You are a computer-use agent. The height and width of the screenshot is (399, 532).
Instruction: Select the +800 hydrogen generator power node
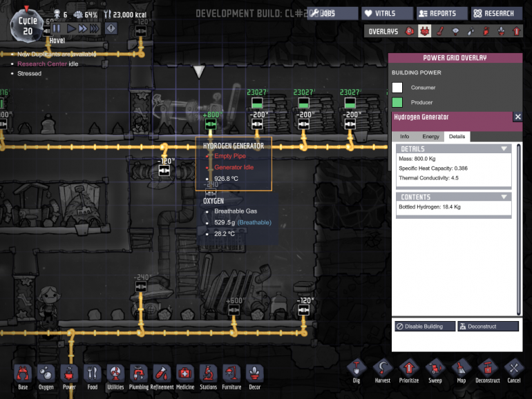click(210, 124)
